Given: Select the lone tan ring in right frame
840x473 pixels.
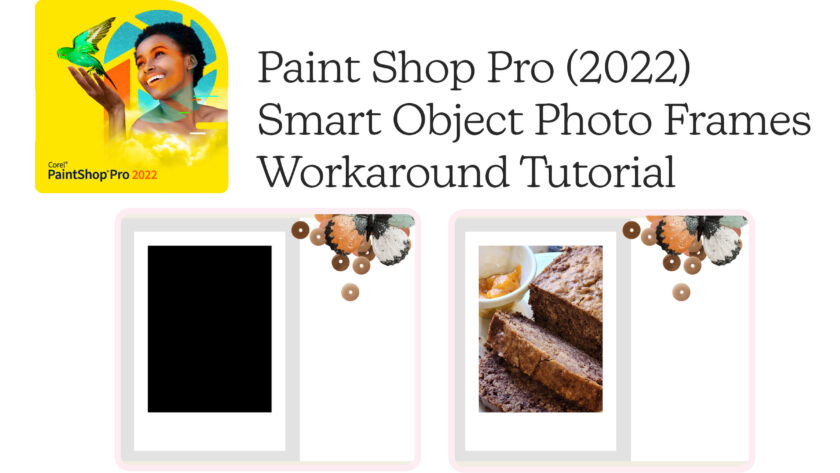Looking at the screenshot, I should 681,292.
